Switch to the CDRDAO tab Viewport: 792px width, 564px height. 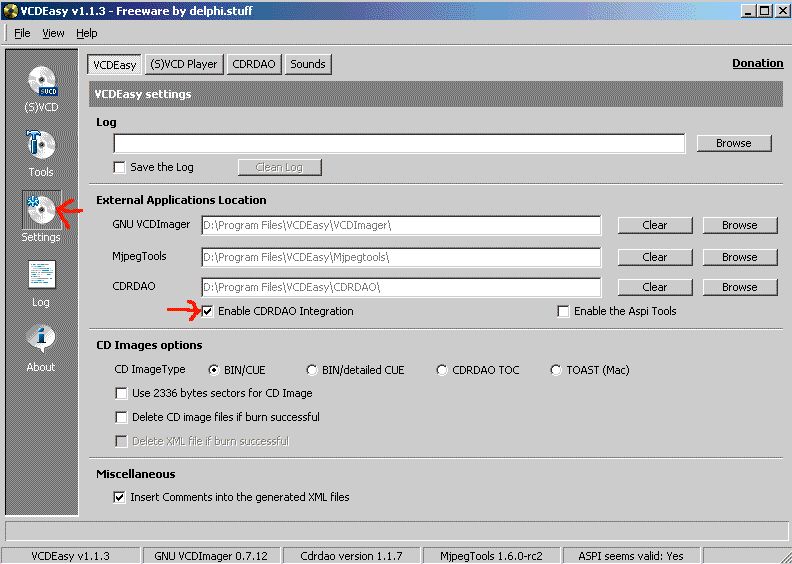click(254, 64)
